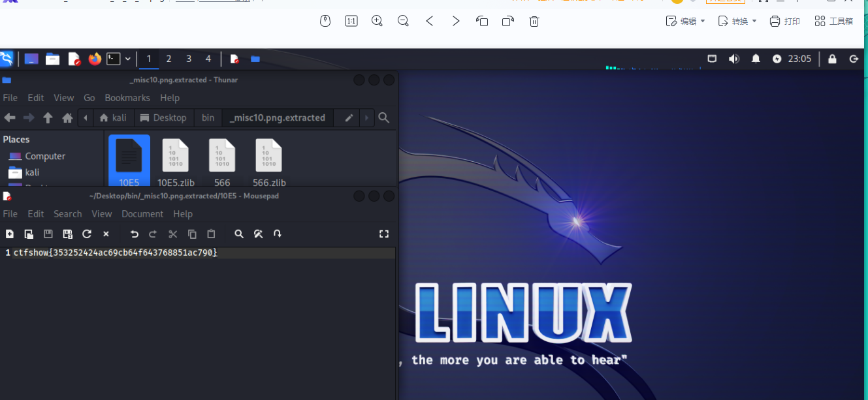868x400 pixels.
Task: Open the Kali dragon application menu
Action: pyautogui.click(x=7, y=59)
